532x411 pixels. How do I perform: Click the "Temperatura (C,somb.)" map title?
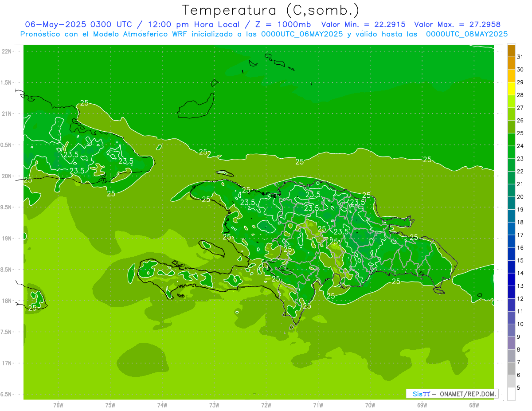[270, 10]
